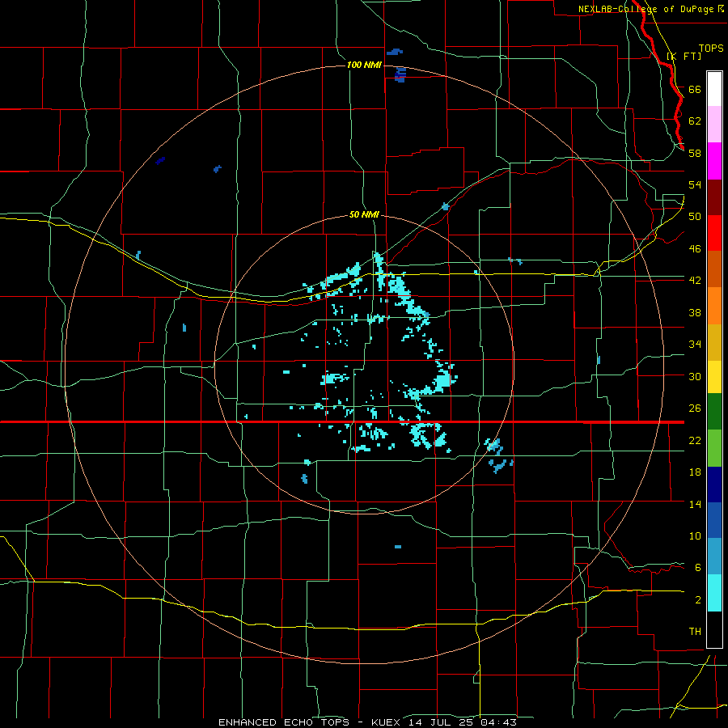Click the "26" legend value

[695, 408]
